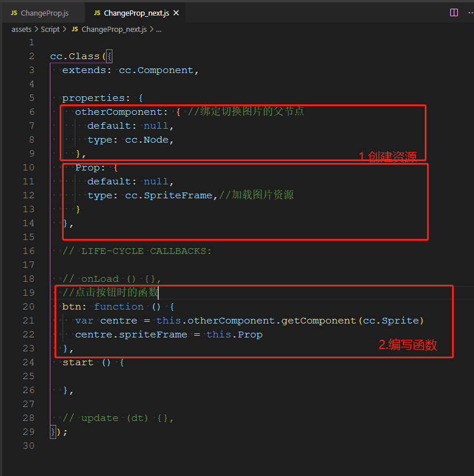
Task: Click the 'extends' keyword on line 3
Action: (84, 70)
